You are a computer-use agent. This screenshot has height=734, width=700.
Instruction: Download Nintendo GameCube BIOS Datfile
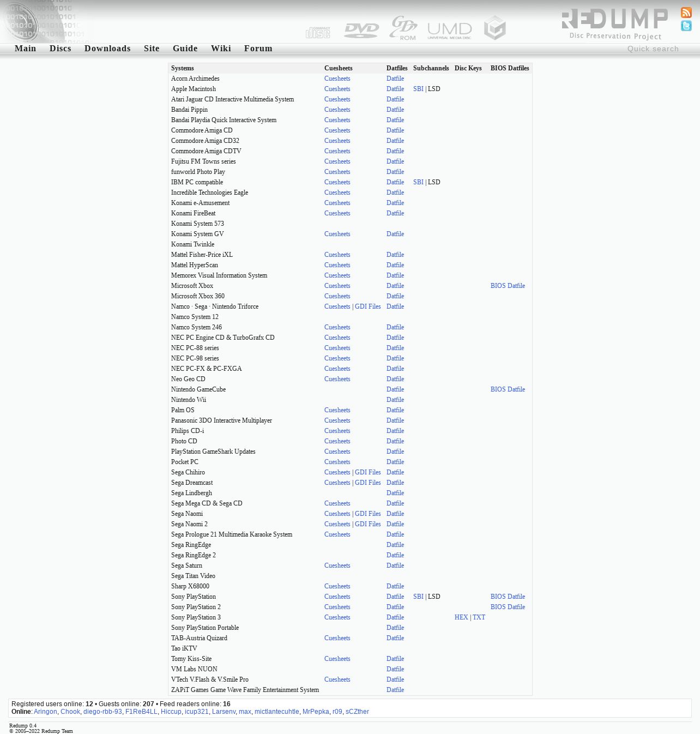pyautogui.click(x=508, y=389)
